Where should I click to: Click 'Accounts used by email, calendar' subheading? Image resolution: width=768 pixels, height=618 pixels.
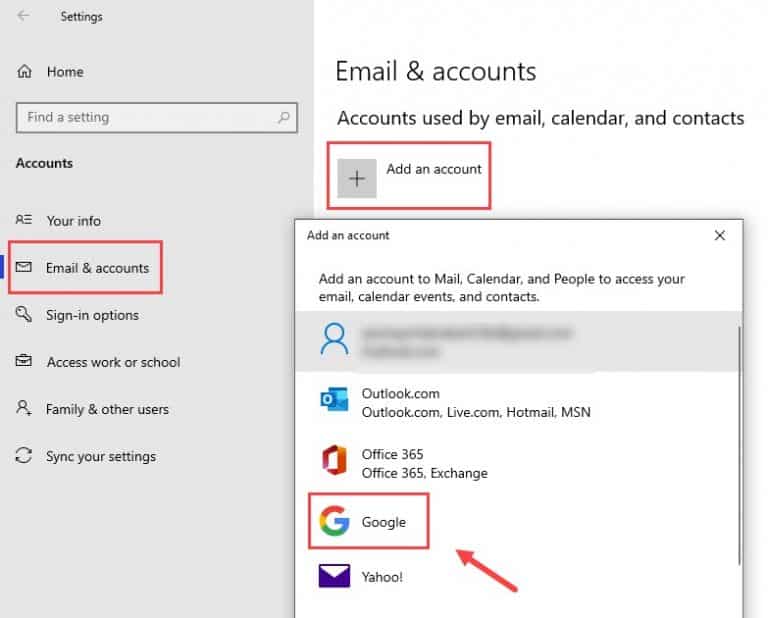[x=541, y=118]
